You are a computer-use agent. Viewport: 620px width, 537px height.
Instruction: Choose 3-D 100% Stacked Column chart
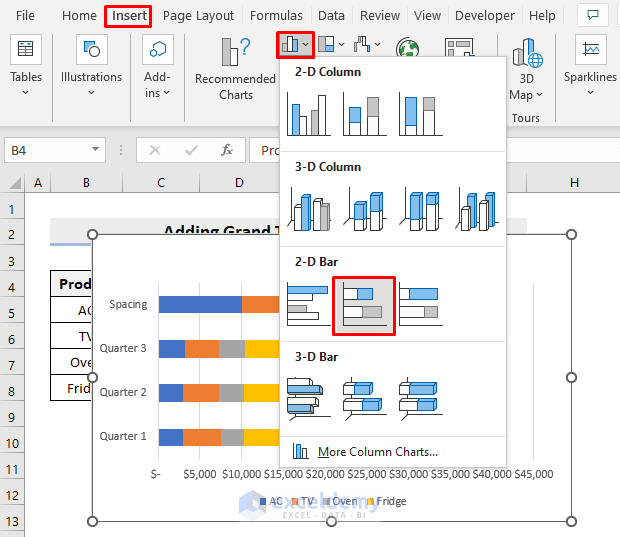click(x=421, y=209)
